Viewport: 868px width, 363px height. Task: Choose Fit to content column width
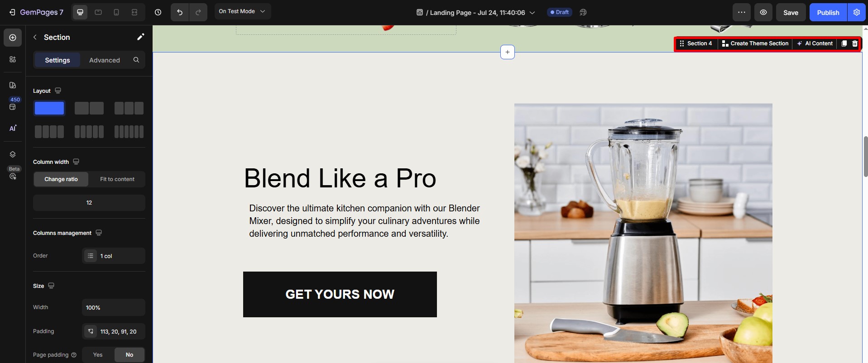click(x=117, y=179)
